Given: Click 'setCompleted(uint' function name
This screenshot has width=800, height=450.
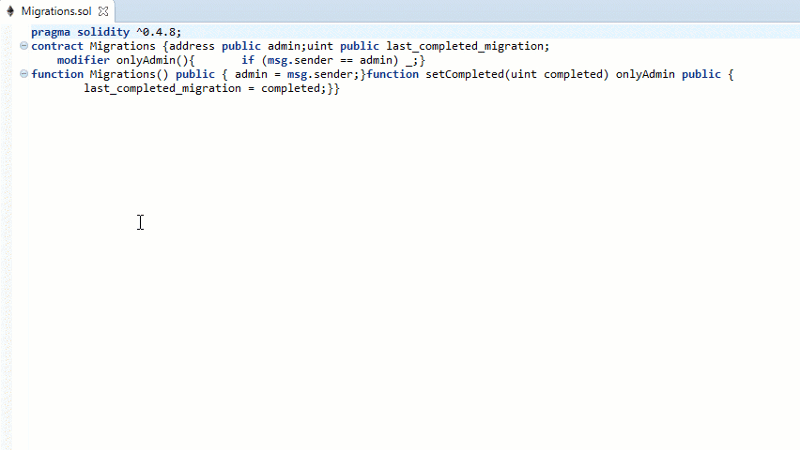Looking at the screenshot, I should pos(481,74).
